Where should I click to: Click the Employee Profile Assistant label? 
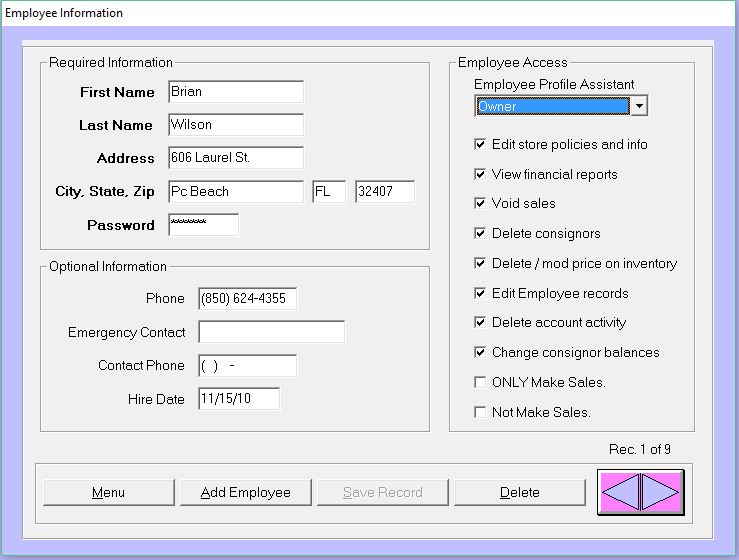pos(554,84)
